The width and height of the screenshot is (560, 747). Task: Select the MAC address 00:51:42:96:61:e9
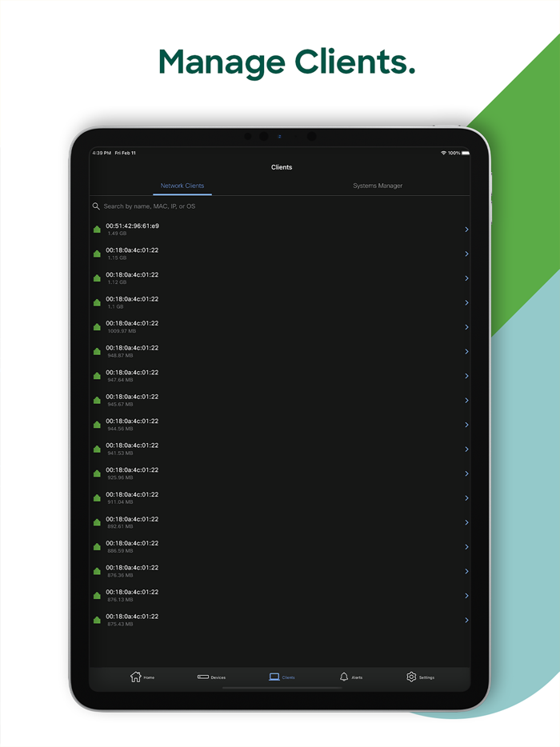133,226
